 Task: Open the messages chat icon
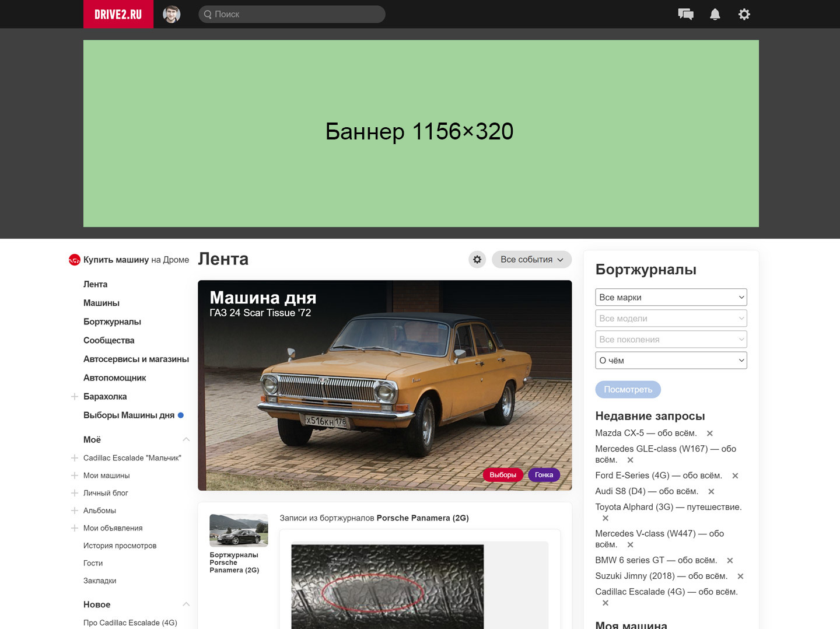tap(685, 14)
